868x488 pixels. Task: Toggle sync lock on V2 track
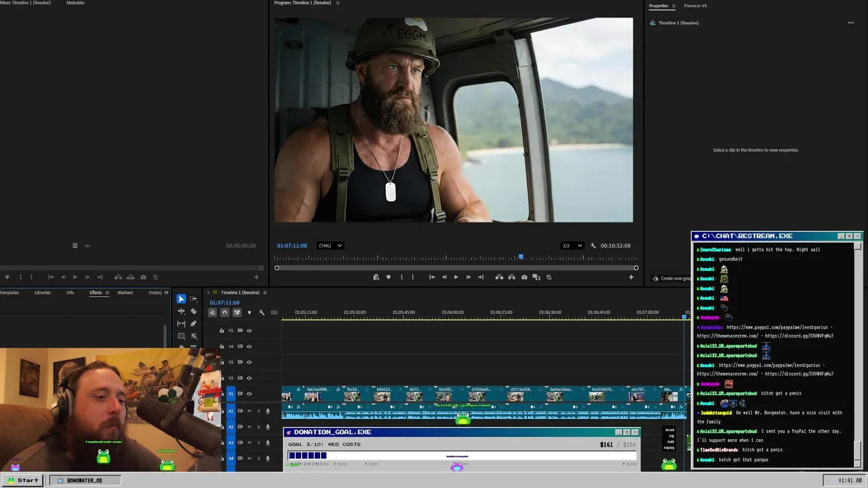(x=239, y=378)
